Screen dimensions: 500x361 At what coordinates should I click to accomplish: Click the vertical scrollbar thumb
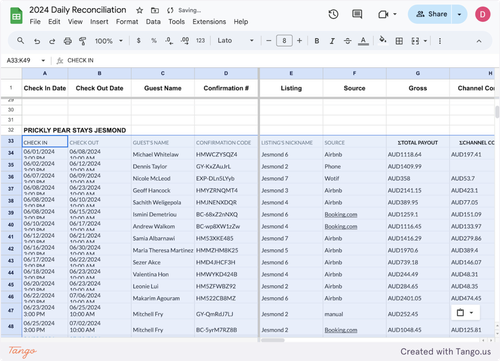497,112
